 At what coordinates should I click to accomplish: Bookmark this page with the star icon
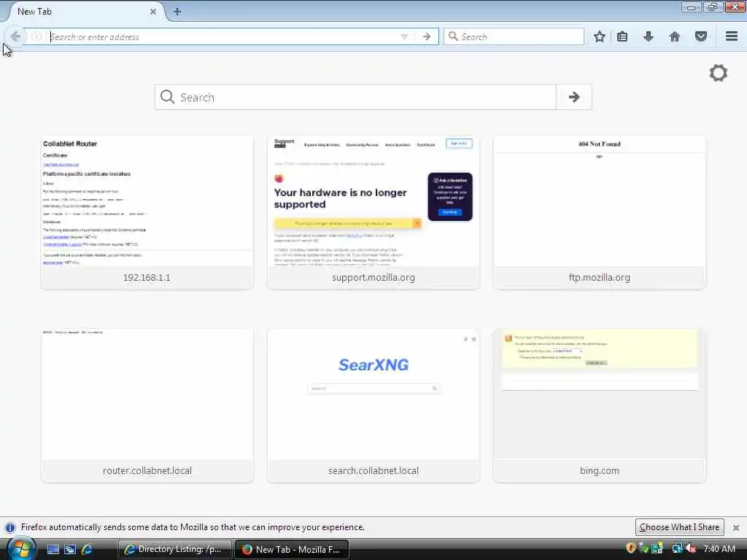(600, 36)
